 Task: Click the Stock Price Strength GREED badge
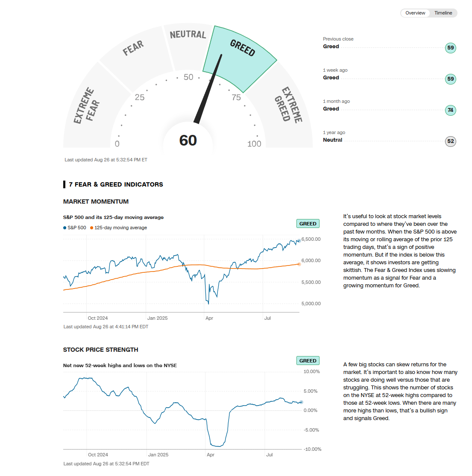pyautogui.click(x=308, y=361)
